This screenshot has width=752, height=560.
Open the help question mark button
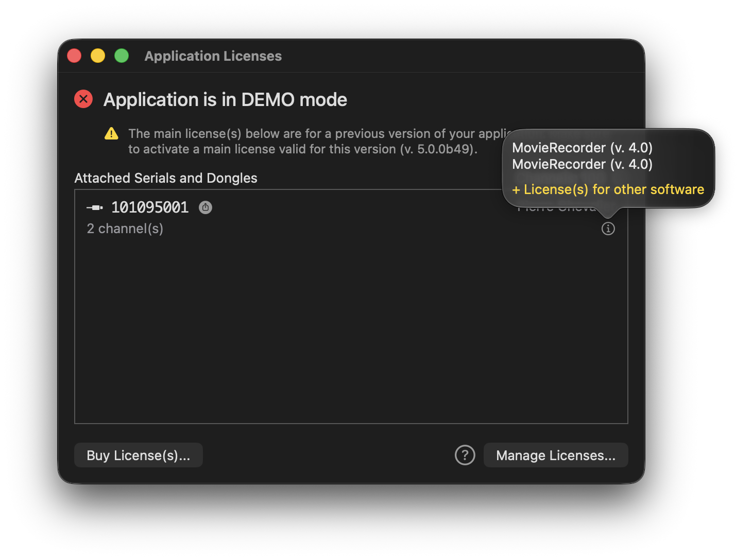click(465, 455)
